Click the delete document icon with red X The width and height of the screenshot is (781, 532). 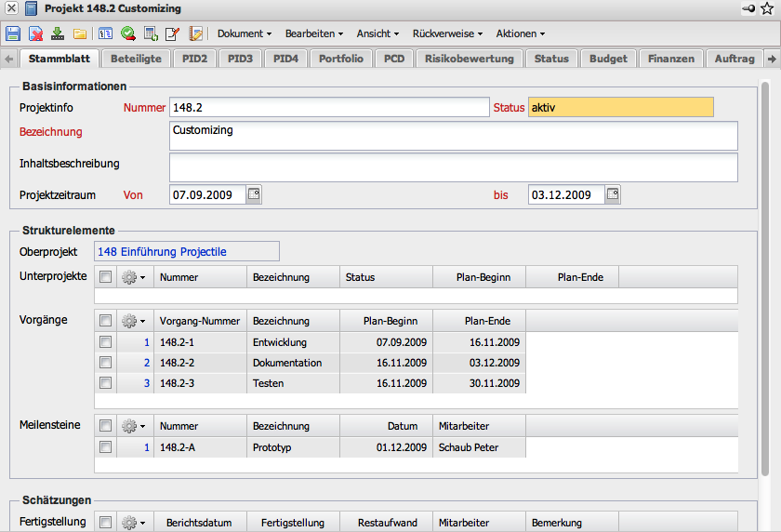[x=35, y=33]
